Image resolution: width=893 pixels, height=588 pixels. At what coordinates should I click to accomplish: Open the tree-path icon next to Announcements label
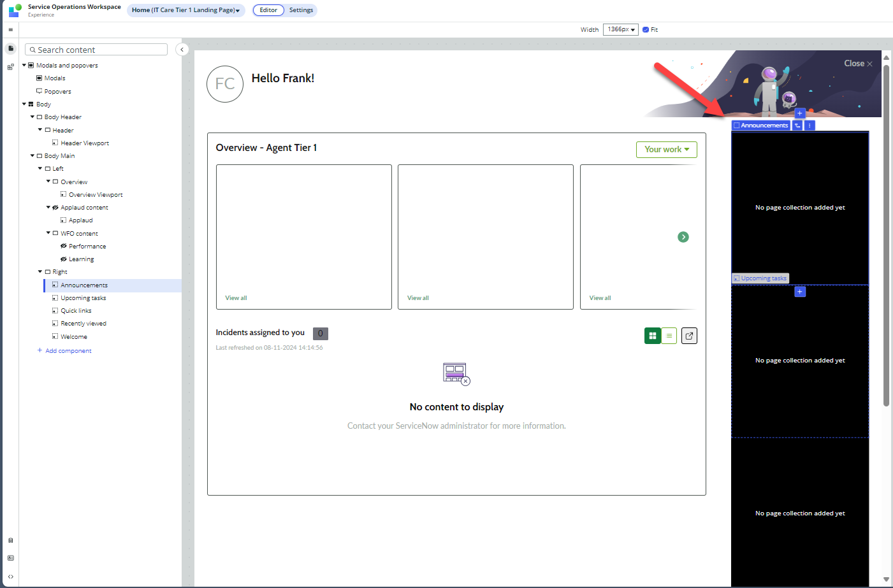tap(797, 125)
